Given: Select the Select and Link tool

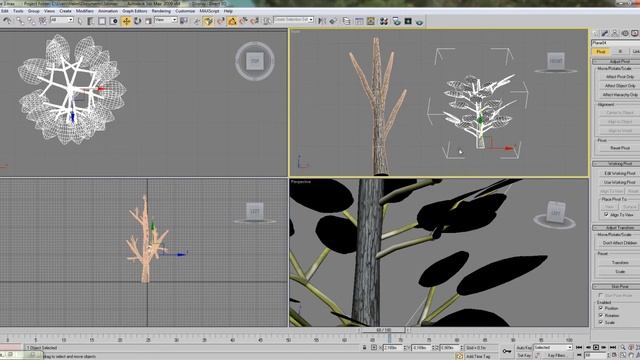Looking at the screenshot, I should point(20,21).
